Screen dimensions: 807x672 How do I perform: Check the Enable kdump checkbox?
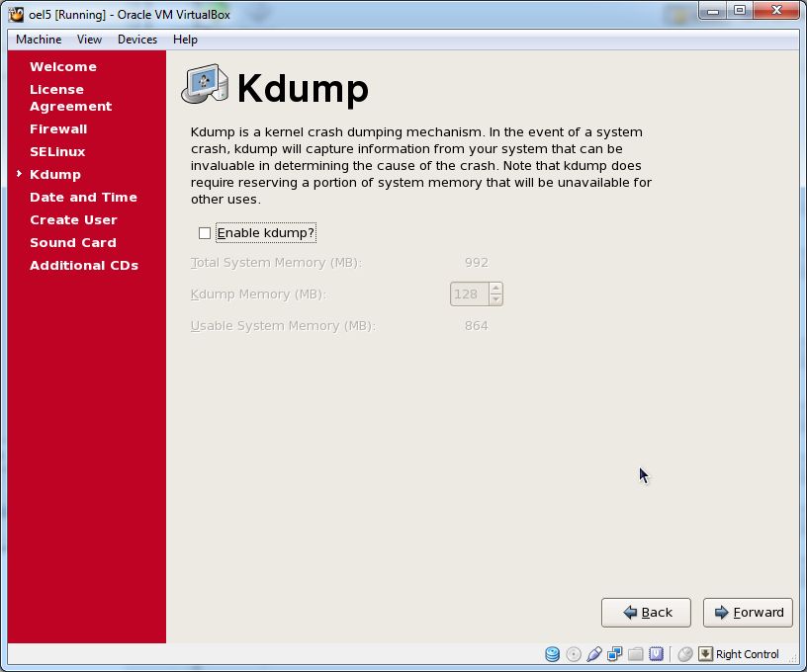[205, 233]
